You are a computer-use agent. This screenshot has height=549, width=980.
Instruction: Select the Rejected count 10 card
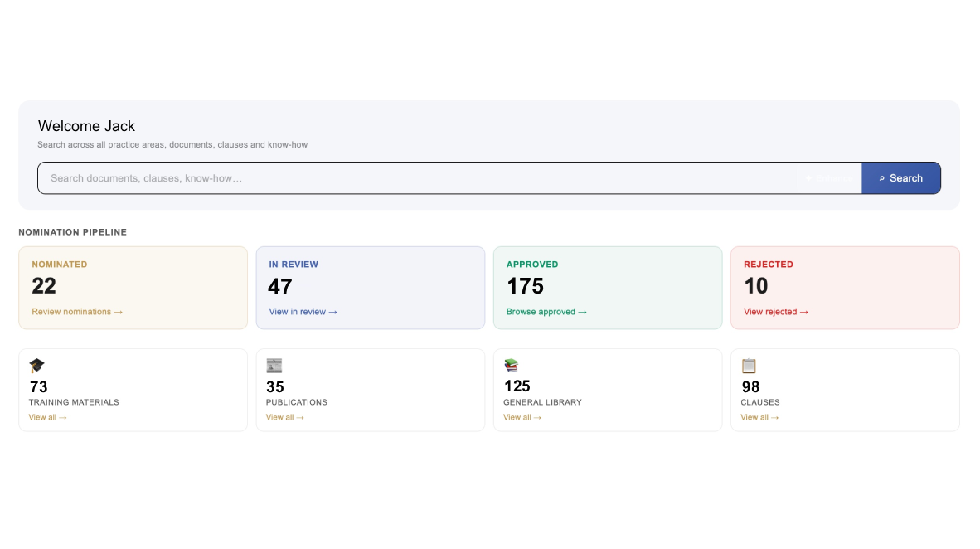pyautogui.click(x=845, y=288)
